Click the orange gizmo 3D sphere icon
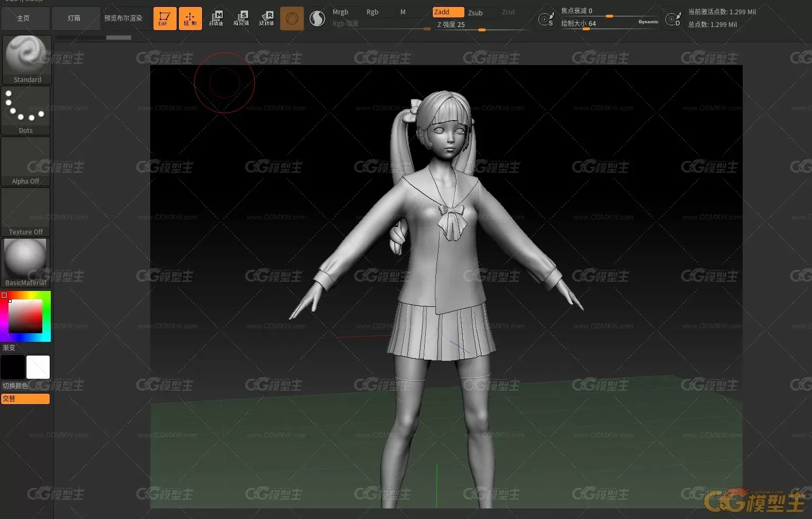This screenshot has height=519, width=812. [x=292, y=19]
